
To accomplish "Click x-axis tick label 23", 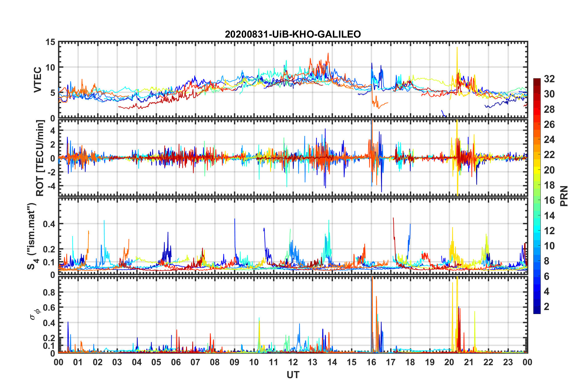I will (x=508, y=362).
